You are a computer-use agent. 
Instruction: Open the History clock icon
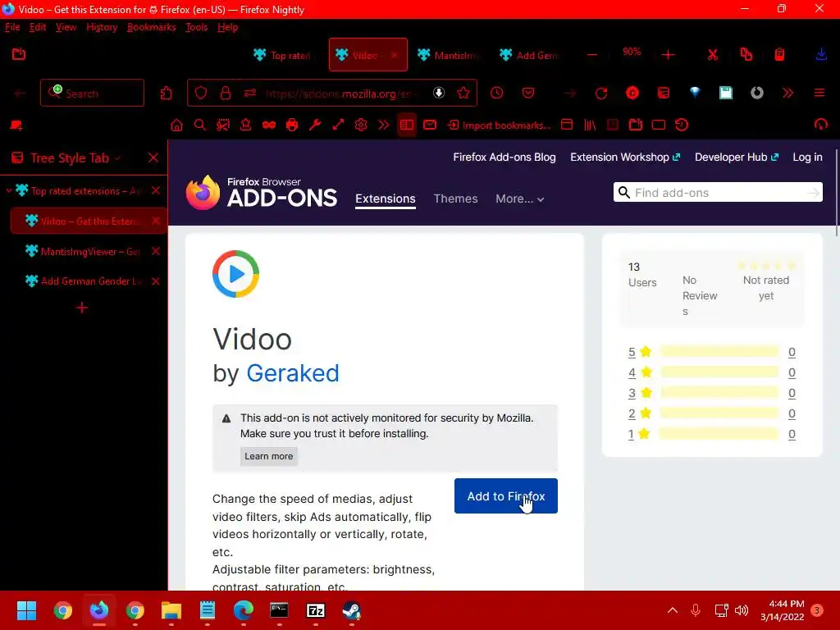496,94
